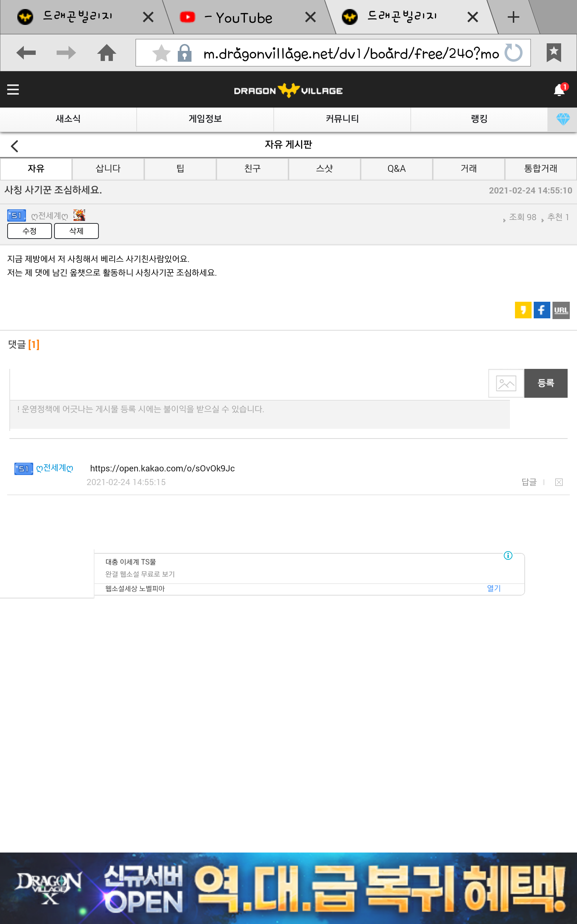577x924 pixels.
Task: Attach an image to the comment
Action: [506, 383]
